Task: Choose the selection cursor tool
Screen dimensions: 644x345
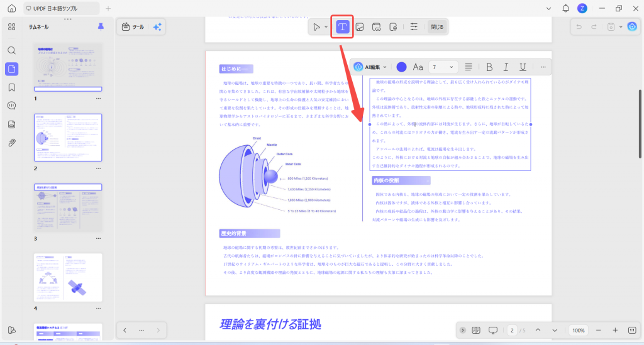Action: pyautogui.click(x=316, y=27)
